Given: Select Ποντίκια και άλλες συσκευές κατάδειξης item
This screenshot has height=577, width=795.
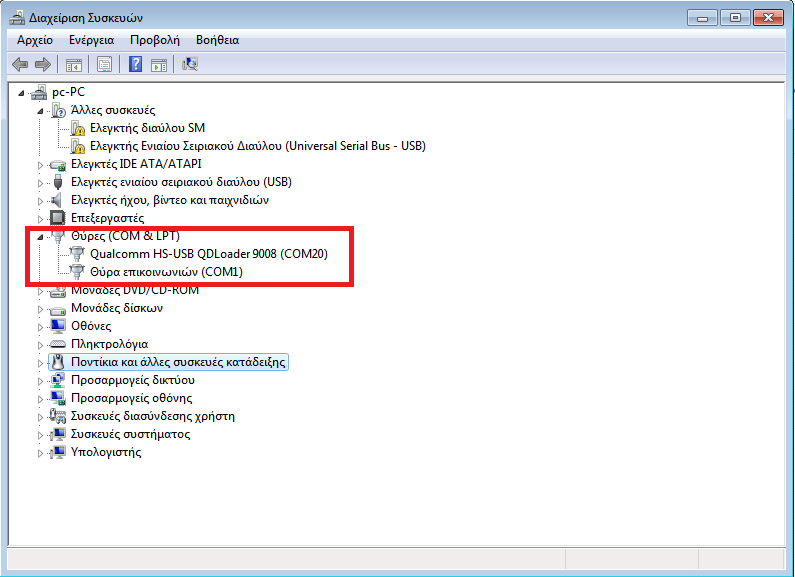Looking at the screenshot, I should (178, 362).
